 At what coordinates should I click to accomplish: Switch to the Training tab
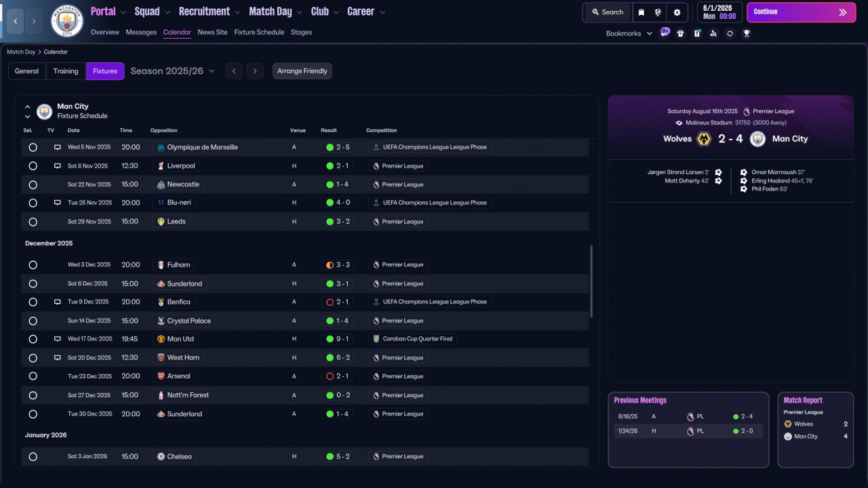pos(66,71)
